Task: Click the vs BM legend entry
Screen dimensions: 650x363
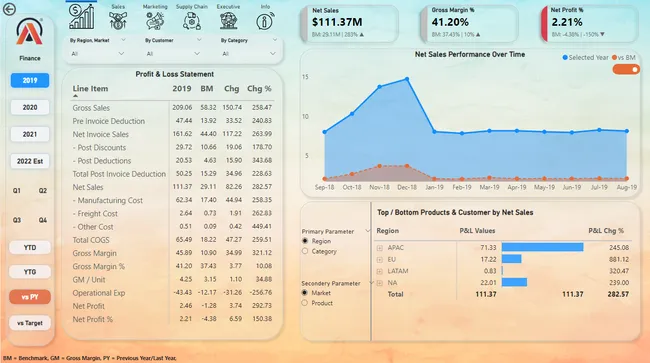Action: (x=623, y=58)
